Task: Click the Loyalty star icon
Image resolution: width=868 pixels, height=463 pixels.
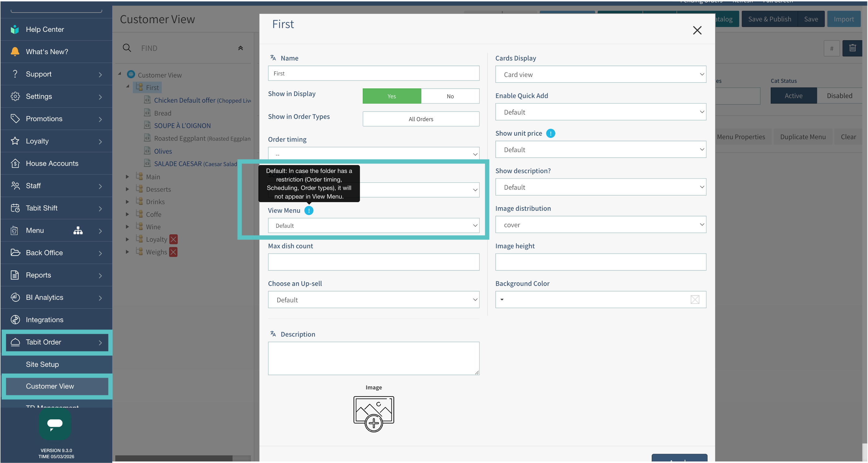Action: pos(15,141)
